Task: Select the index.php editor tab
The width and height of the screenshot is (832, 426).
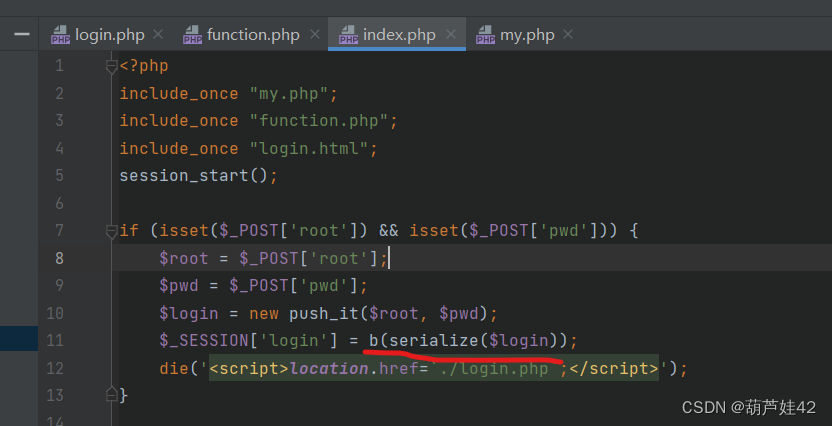Action: [x=397, y=35]
